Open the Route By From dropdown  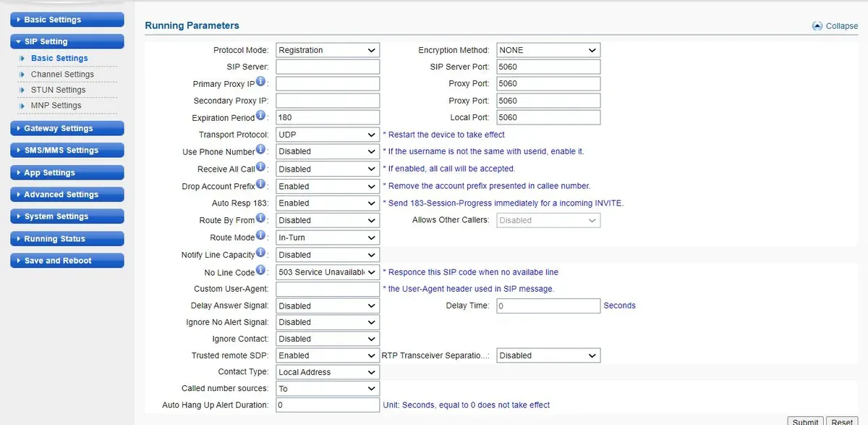click(x=328, y=220)
